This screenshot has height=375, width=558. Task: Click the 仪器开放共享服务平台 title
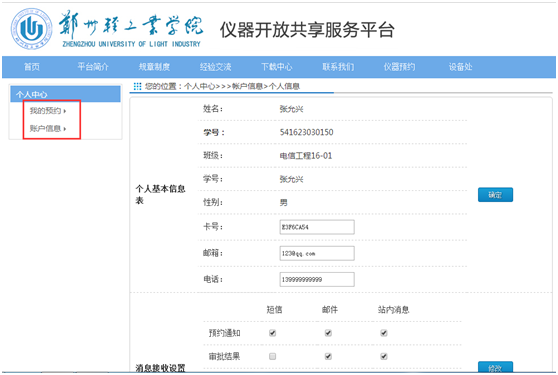click(x=307, y=30)
